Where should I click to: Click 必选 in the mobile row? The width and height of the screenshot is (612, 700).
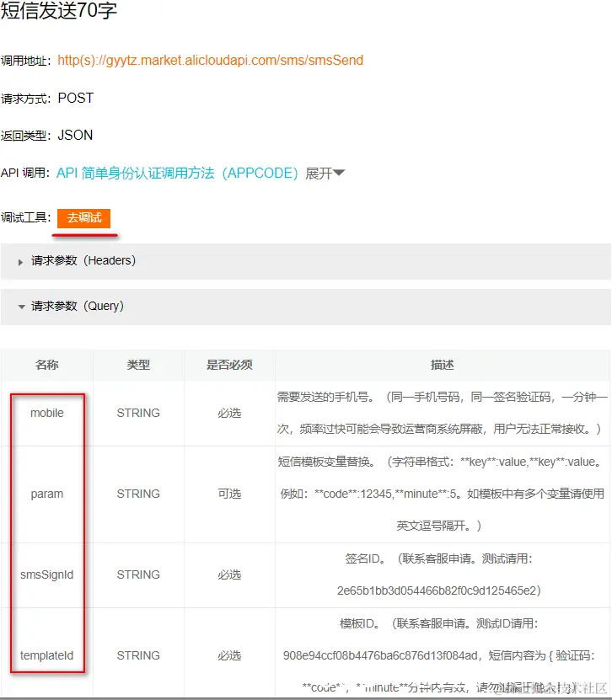coord(229,413)
